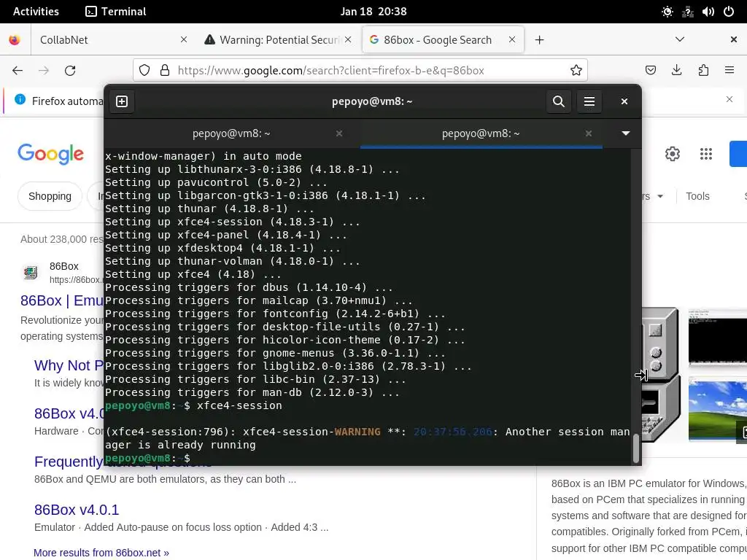Close the Warning: Potential Security tab
The height and width of the screenshot is (560, 747).
[348, 40]
